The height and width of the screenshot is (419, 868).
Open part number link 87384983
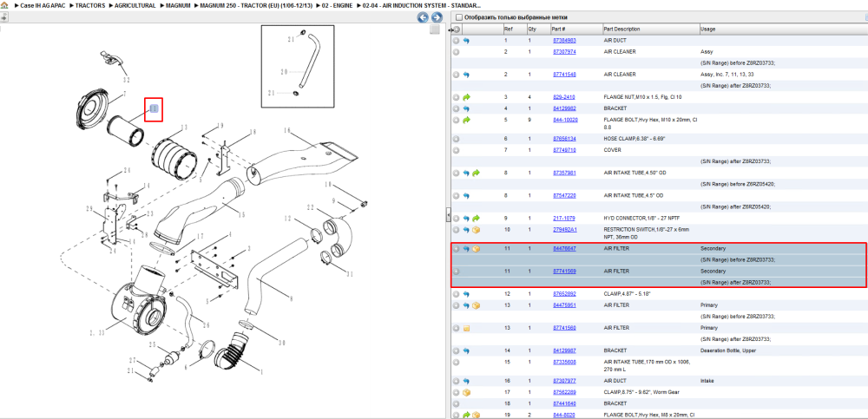pyautogui.click(x=564, y=41)
